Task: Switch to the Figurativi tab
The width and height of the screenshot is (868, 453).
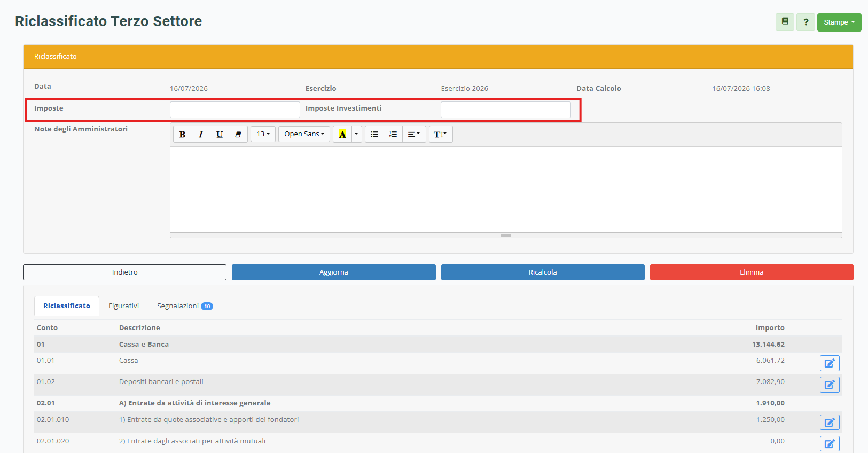Action: 123,306
